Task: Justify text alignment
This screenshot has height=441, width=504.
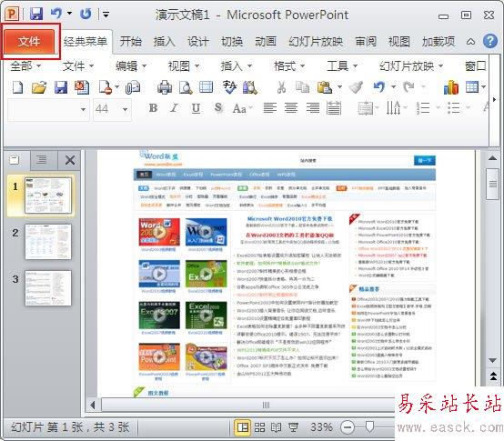Action: coord(334,108)
